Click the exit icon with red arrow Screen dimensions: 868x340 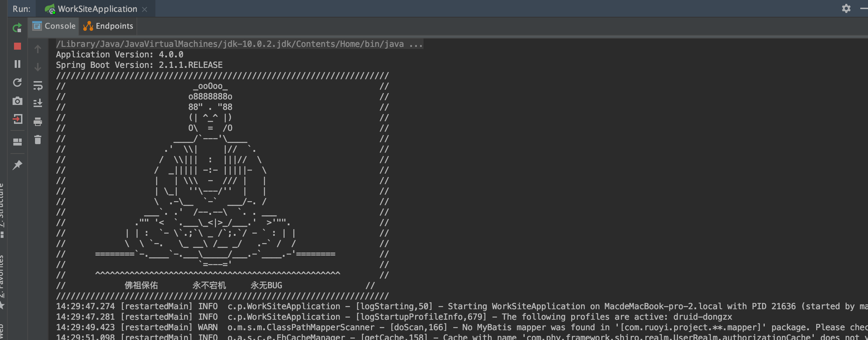[x=17, y=119]
